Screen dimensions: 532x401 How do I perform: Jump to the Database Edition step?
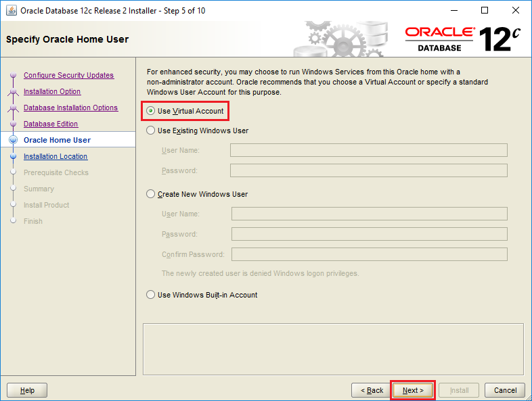point(51,124)
